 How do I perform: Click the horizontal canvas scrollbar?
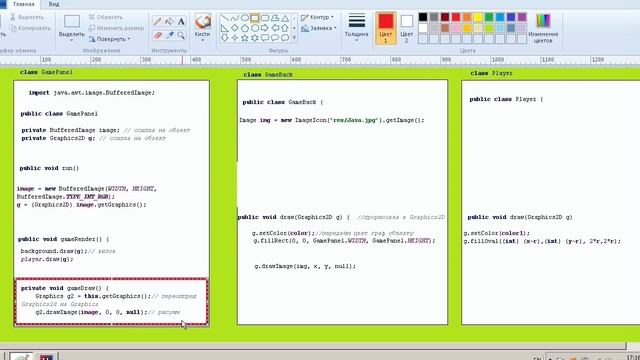click(x=313, y=346)
